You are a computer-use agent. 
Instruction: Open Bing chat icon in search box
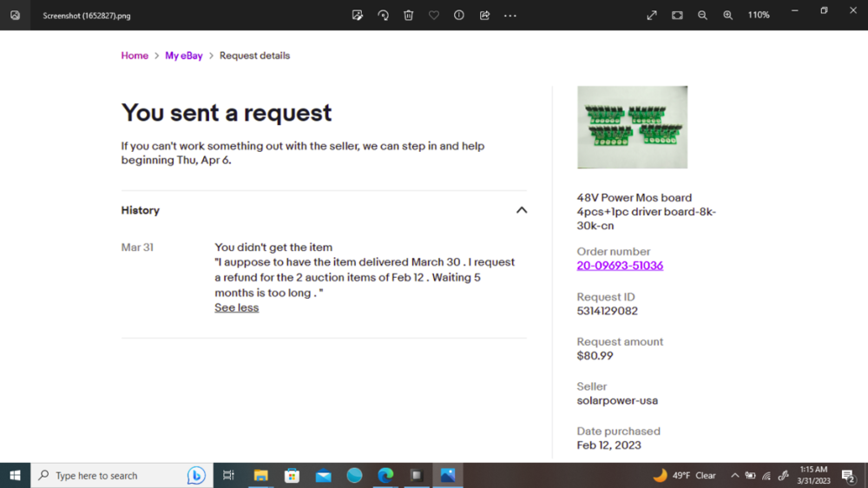196,475
